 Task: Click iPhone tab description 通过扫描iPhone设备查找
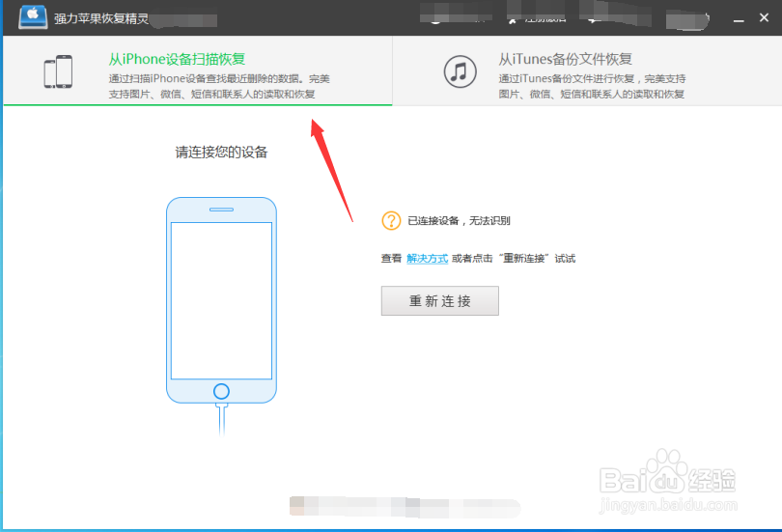point(219,86)
